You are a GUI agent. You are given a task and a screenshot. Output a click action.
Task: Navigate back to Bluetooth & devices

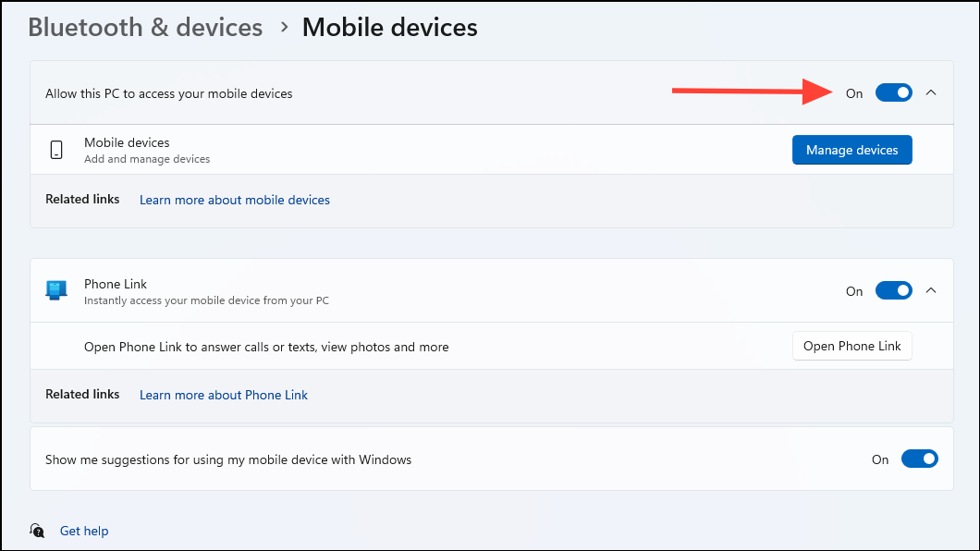tap(144, 27)
